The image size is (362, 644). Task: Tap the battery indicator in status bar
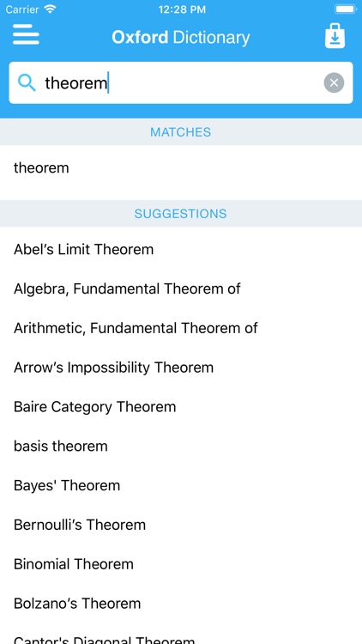346,9
